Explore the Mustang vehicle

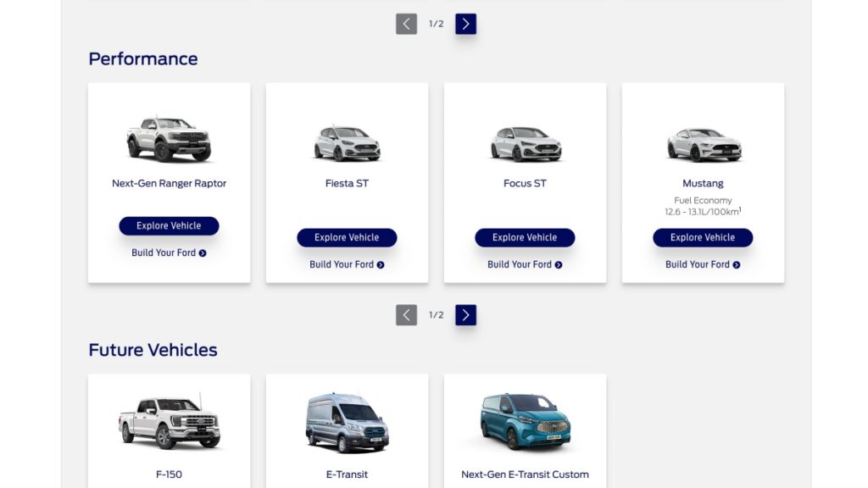(x=703, y=237)
